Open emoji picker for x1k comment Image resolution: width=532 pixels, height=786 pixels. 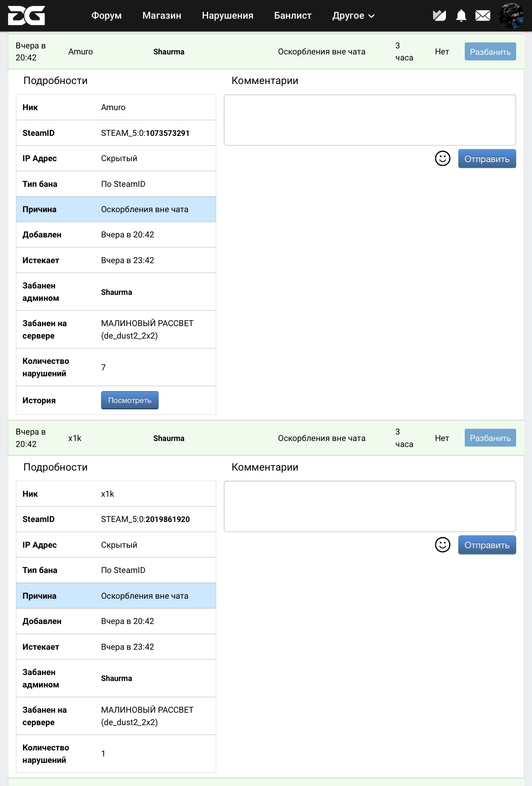[x=442, y=545]
